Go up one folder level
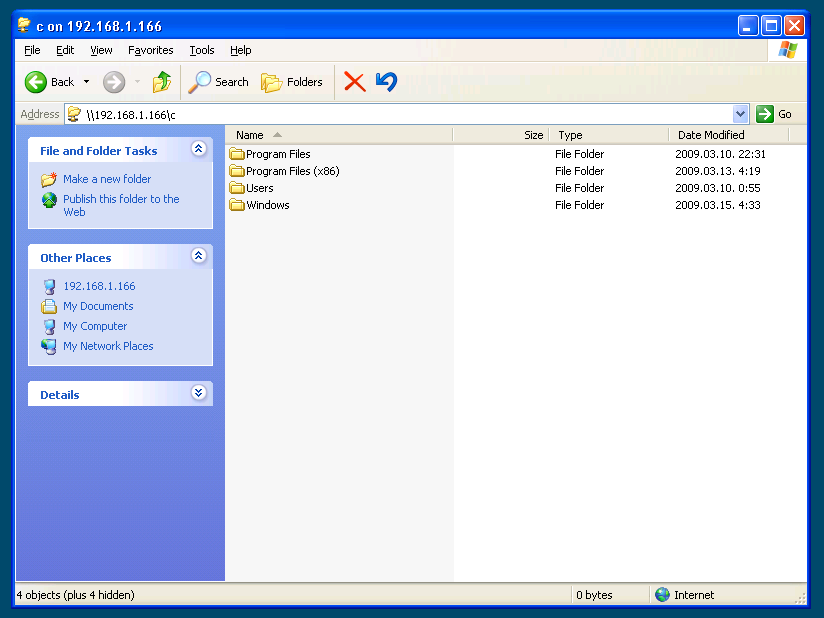This screenshot has height=618, width=824. pos(162,82)
